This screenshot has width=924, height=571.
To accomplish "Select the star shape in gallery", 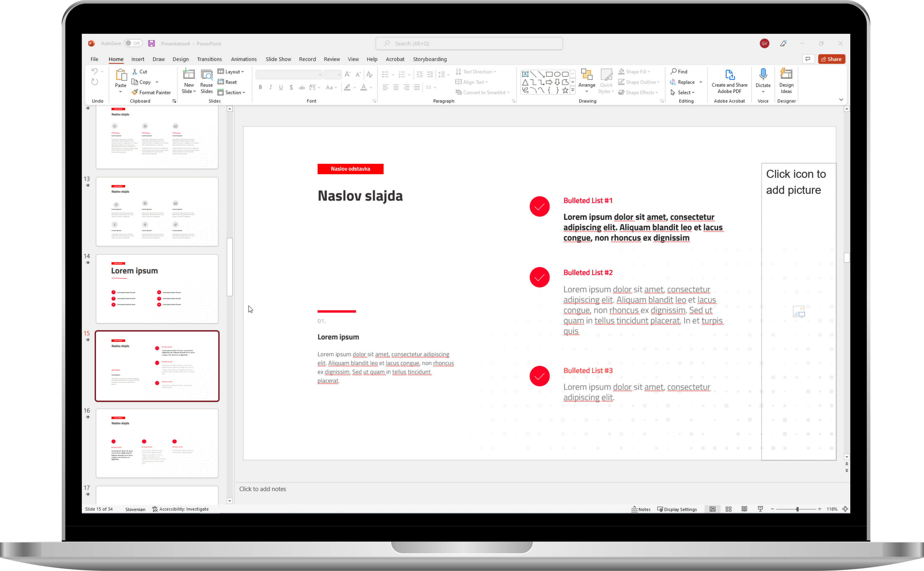I will tap(565, 90).
